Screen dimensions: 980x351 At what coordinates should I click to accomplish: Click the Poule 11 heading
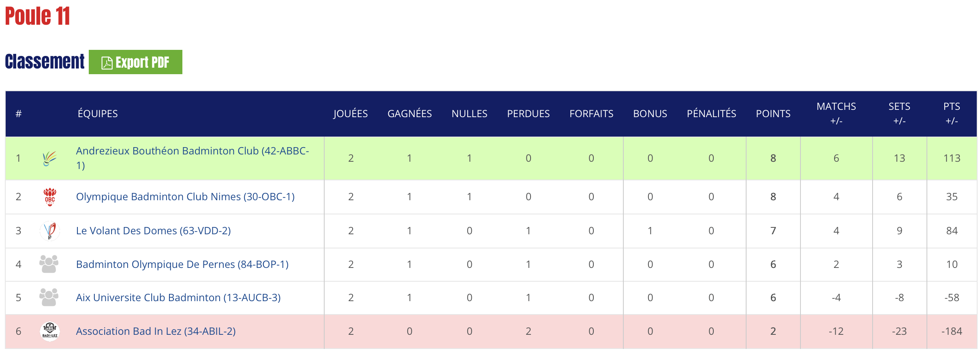38,17
